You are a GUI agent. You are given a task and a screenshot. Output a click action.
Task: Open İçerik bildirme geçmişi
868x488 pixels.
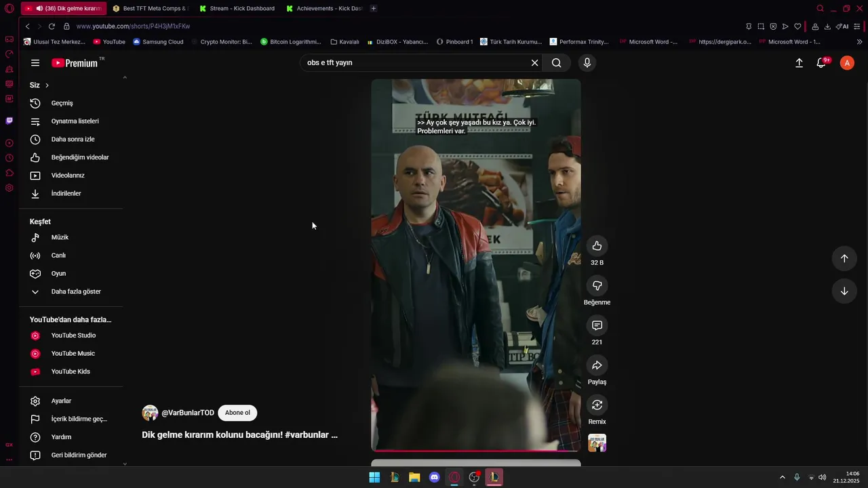71,419
